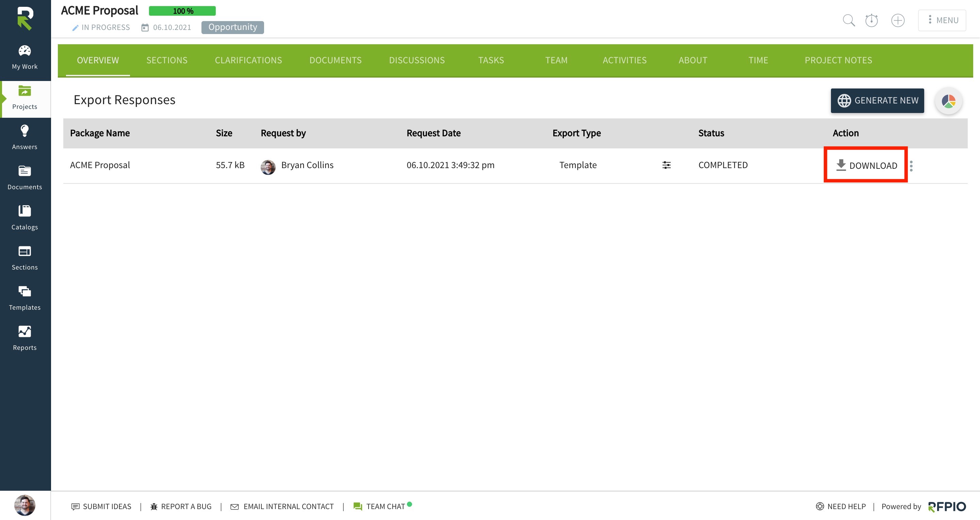This screenshot has height=520, width=980.
Task: Switch to the TIME tab
Action: (758, 60)
